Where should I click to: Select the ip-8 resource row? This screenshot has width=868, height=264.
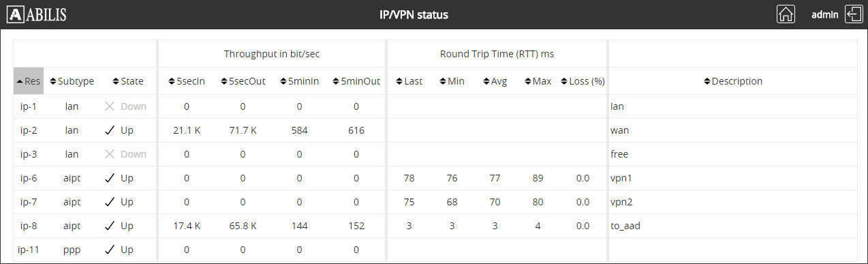click(x=435, y=226)
